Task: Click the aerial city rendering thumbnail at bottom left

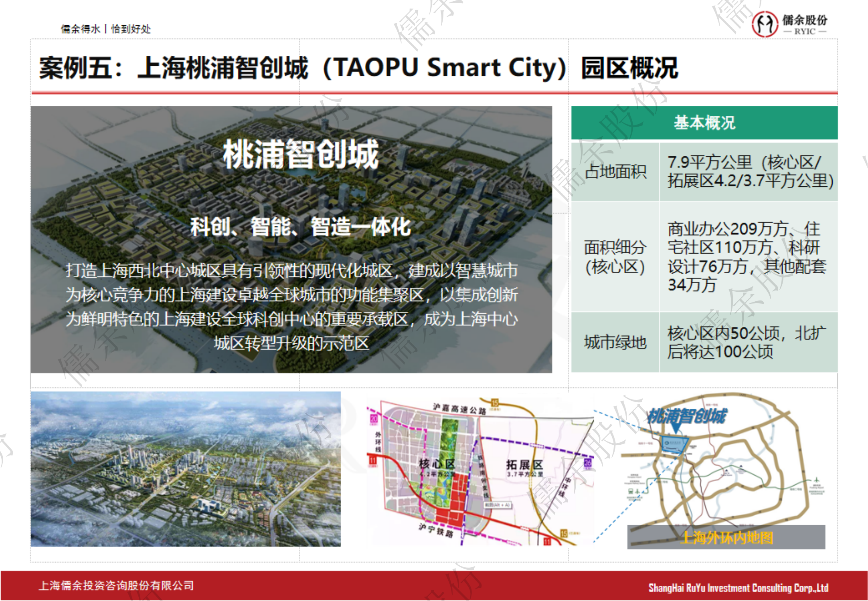Action: (x=186, y=469)
